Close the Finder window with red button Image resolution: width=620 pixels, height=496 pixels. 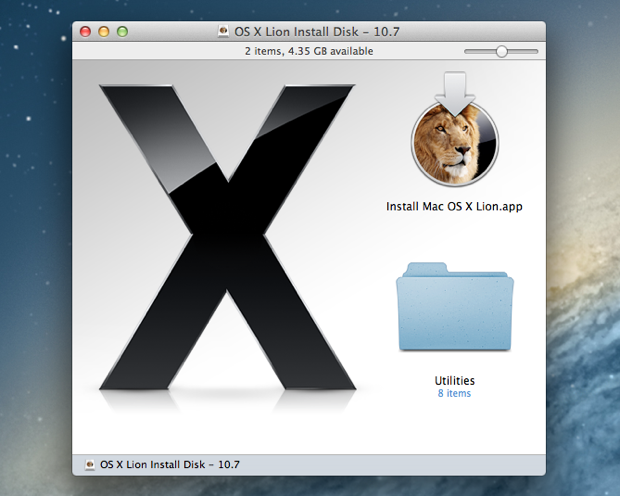pos(85,32)
